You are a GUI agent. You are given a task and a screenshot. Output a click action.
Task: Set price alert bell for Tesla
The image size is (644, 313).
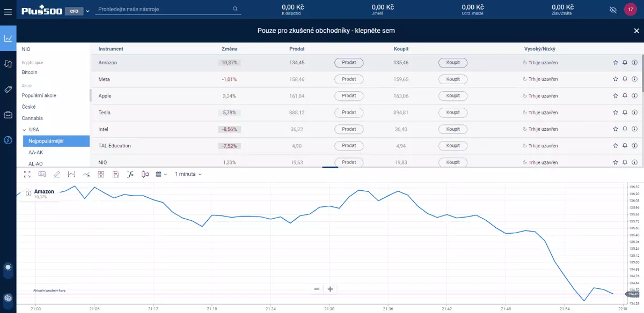click(x=625, y=113)
